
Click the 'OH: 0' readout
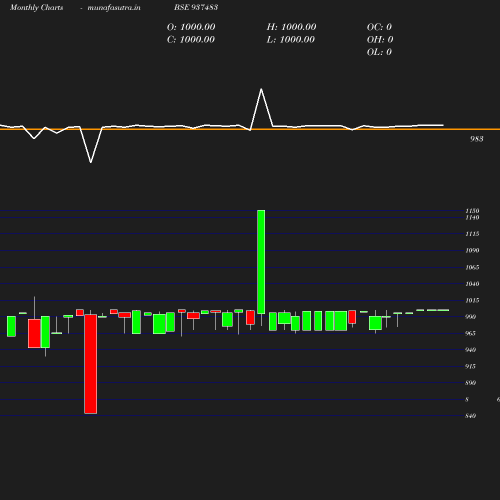coord(380,40)
